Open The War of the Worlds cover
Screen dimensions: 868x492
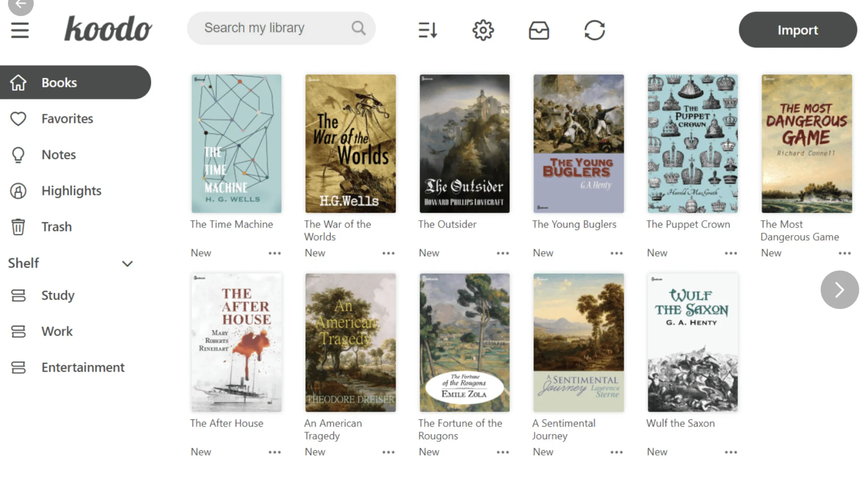[x=350, y=144]
